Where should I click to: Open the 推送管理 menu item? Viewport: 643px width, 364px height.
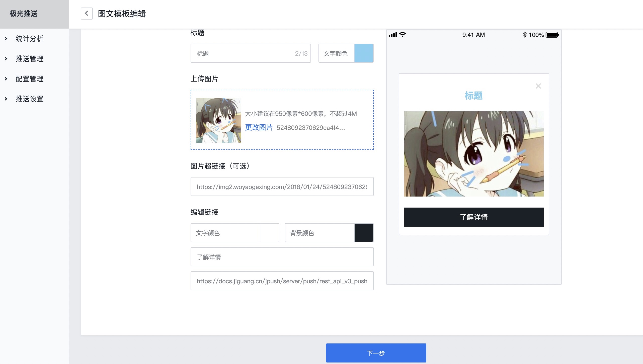(30, 59)
